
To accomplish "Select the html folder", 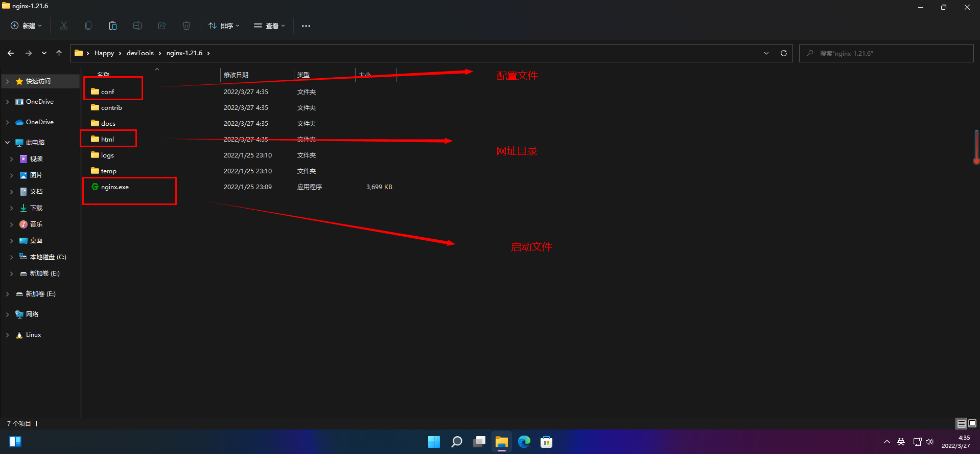I will 107,139.
